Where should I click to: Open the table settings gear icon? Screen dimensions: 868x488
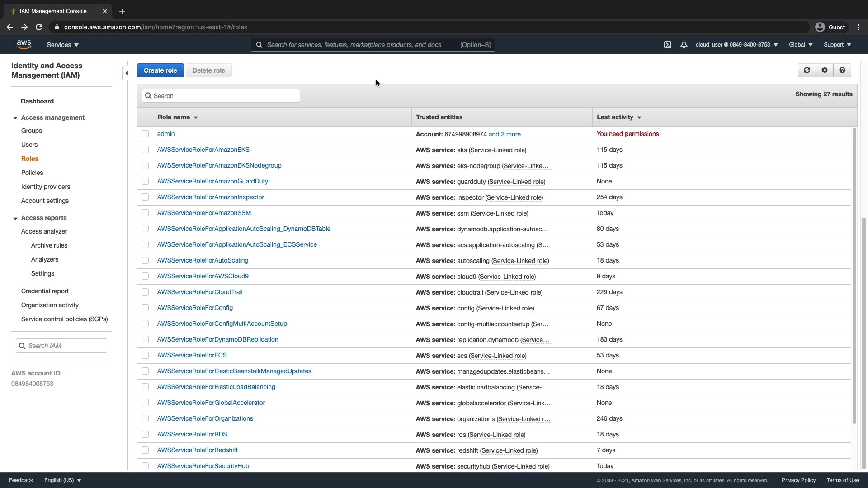tap(825, 70)
